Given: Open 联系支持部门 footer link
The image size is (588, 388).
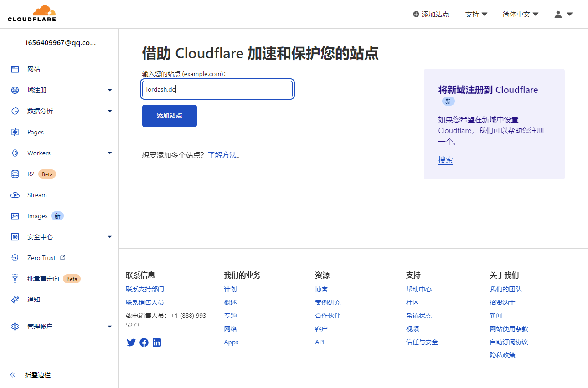Looking at the screenshot, I should [x=145, y=289].
